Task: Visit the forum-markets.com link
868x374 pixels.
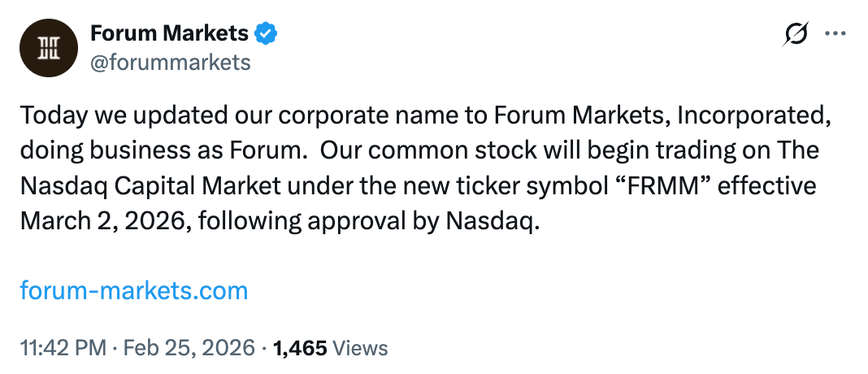Action: tap(134, 290)
